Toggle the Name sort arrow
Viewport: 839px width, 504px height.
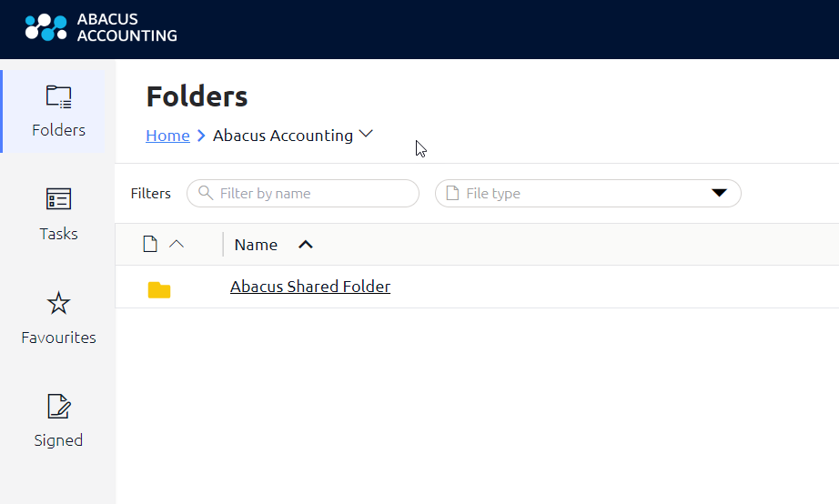tap(306, 245)
